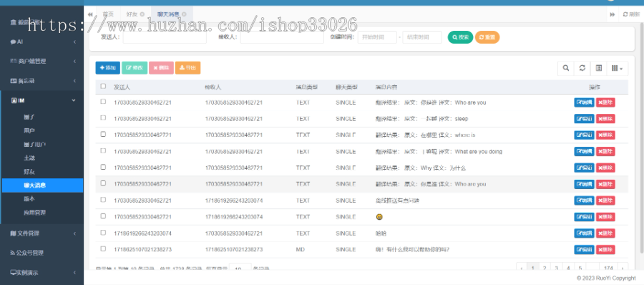This screenshot has height=285, width=644.
Task: Click the green 搜索 search button
Action: click(460, 37)
